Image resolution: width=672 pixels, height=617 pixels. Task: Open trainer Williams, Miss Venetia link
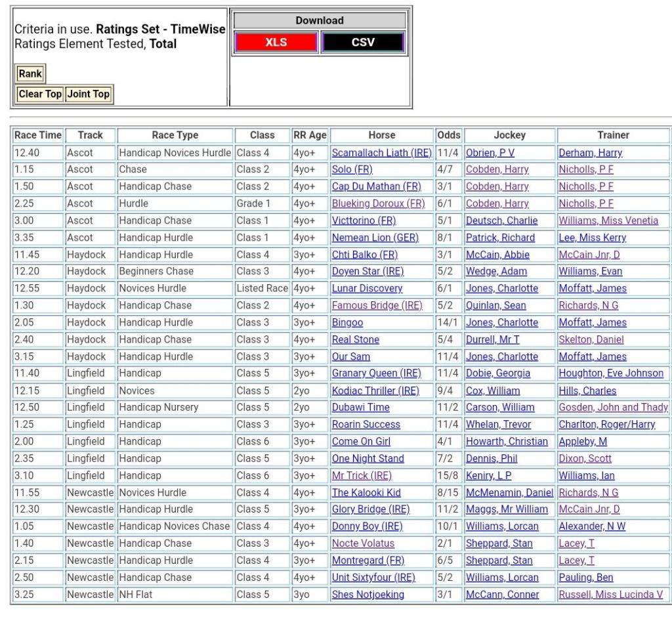pyautogui.click(x=608, y=221)
